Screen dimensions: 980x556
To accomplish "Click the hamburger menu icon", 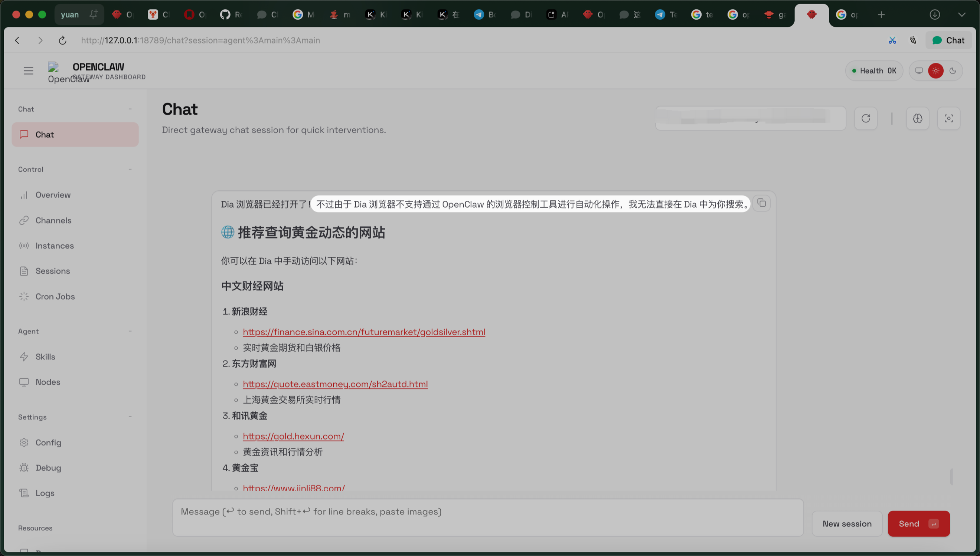I will (28, 70).
